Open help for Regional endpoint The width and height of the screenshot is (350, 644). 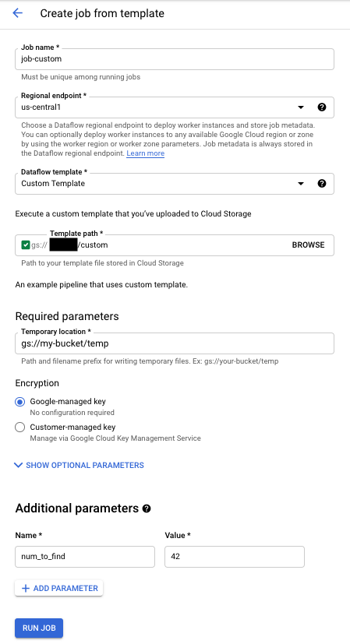[322, 107]
